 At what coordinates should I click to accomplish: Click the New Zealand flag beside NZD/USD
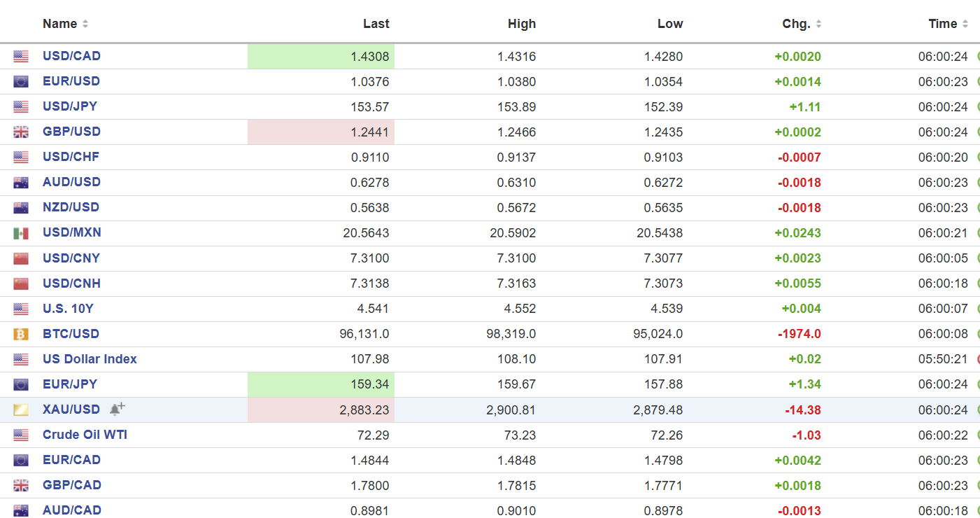21,208
